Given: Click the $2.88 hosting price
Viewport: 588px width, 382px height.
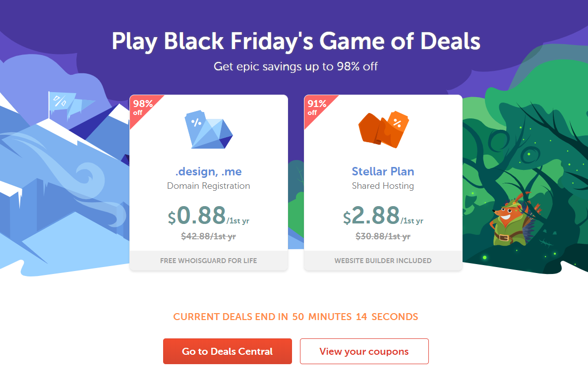Looking at the screenshot, I should coord(377,216).
